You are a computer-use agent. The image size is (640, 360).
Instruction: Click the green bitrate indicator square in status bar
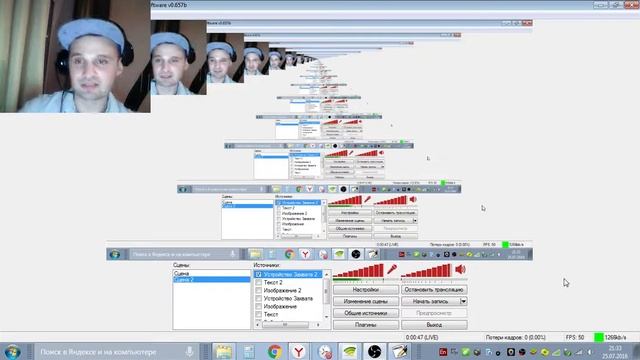coord(598,337)
